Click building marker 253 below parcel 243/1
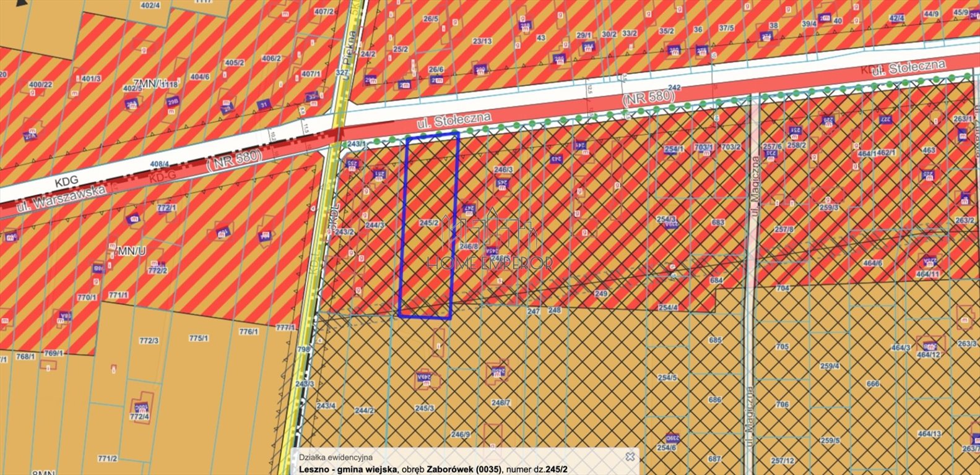The width and height of the screenshot is (980, 475). pos(351,163)
